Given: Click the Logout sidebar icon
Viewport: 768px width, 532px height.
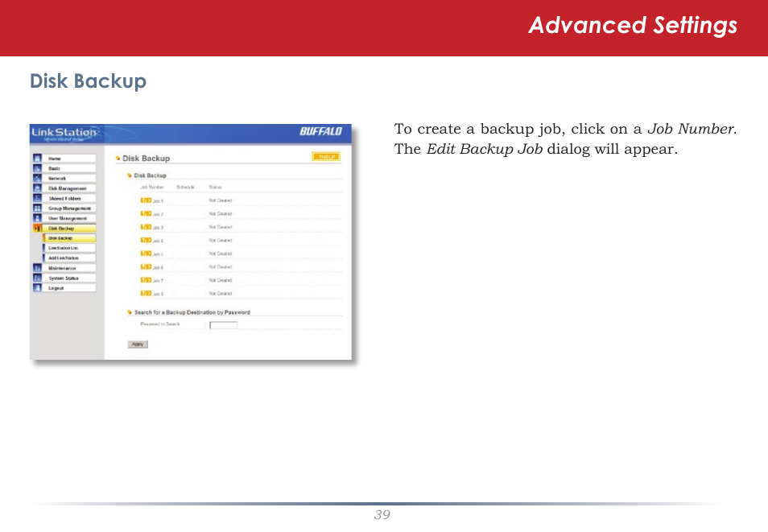Looking at the screenshot, I should (x=37, y=288).
